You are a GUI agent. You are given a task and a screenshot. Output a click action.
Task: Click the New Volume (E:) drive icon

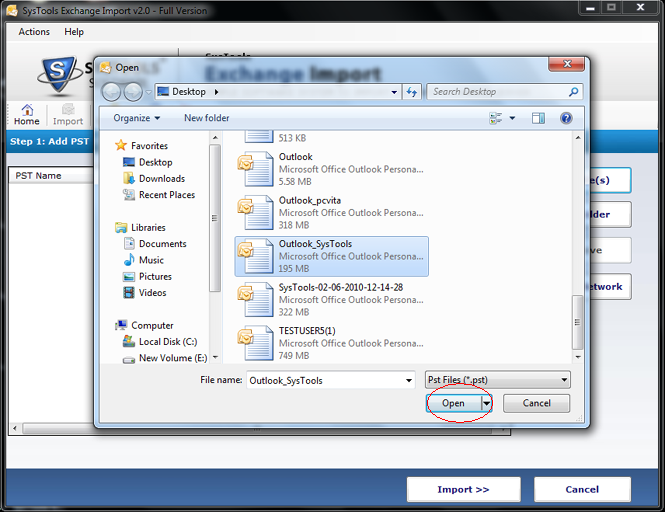129,359
